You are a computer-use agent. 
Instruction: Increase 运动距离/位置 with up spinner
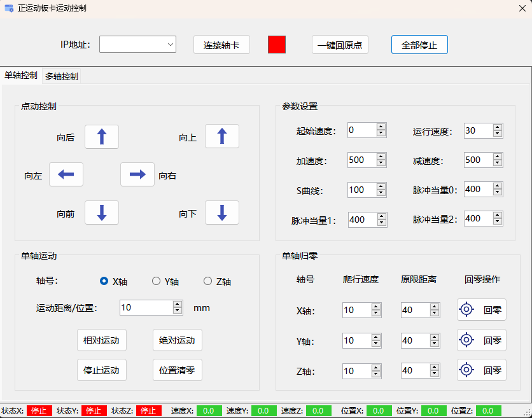(178, 304)
